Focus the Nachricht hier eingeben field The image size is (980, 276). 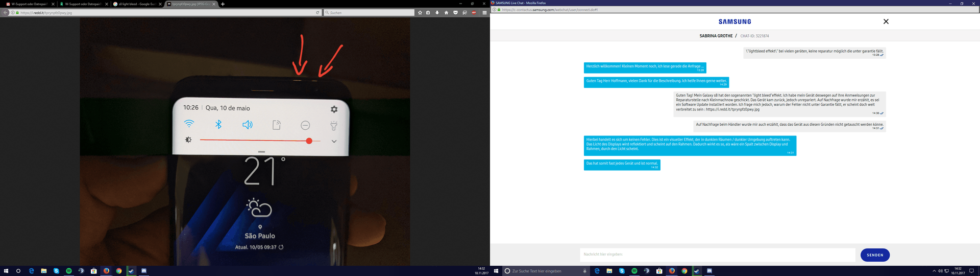click(717, 255)
